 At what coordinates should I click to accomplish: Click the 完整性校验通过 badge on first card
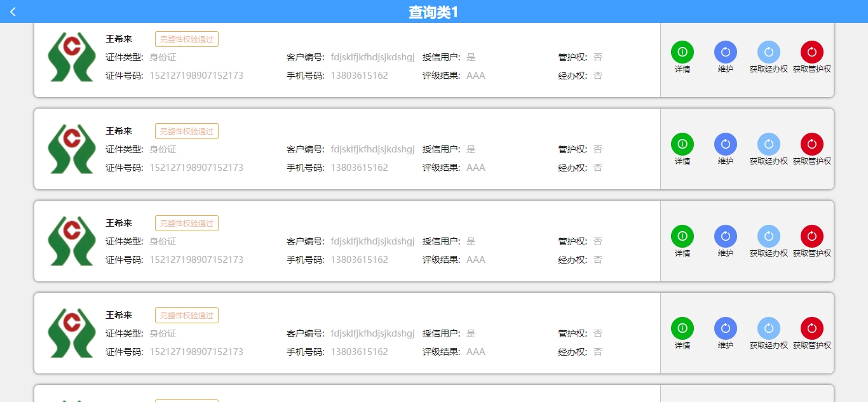tap(186, 39)
